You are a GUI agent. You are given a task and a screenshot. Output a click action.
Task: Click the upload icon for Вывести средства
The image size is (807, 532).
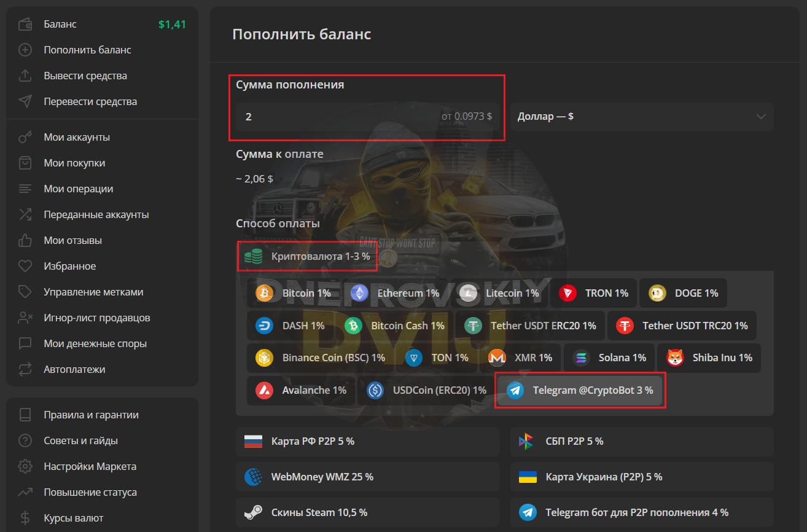(25, 76)
